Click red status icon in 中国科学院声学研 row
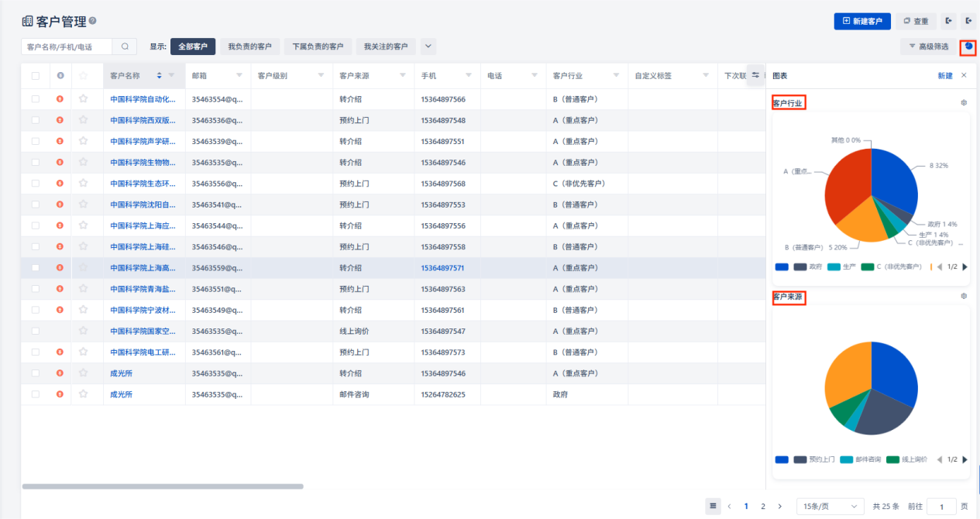Viewport: 980px width, 519px height. 60,141
